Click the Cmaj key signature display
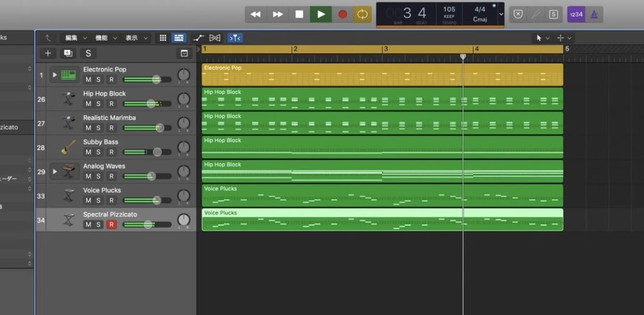 [x=479, y=19]
